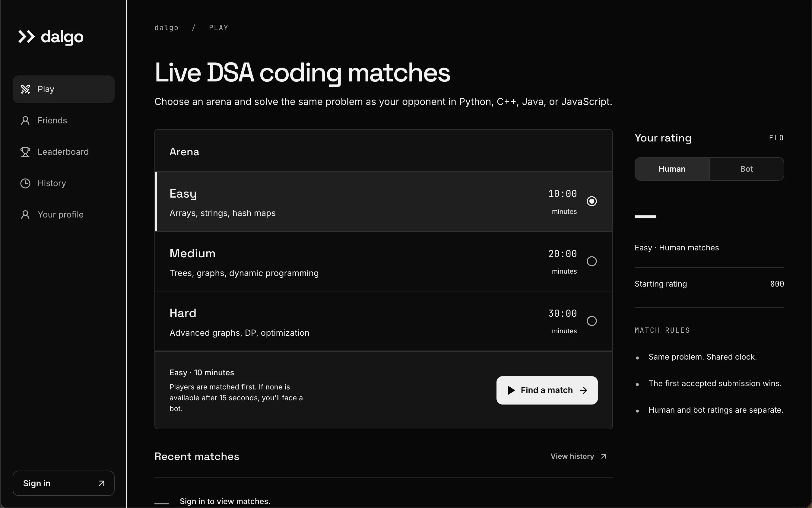Click 'The first accepted submission wins.' rule
812x508 pixels.
[x=715, y=383]
